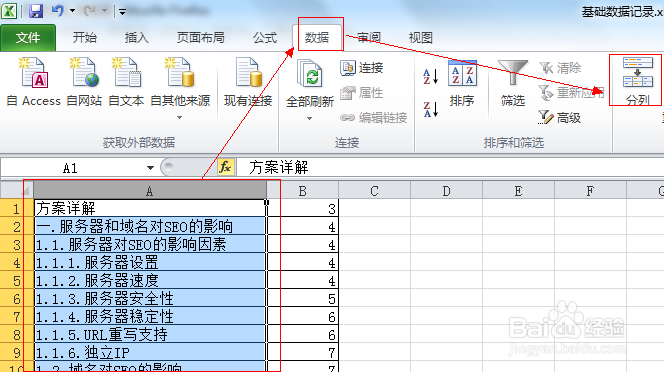
Task: Open the 排序 sort dialog
Action: click(x=462, y=83)
